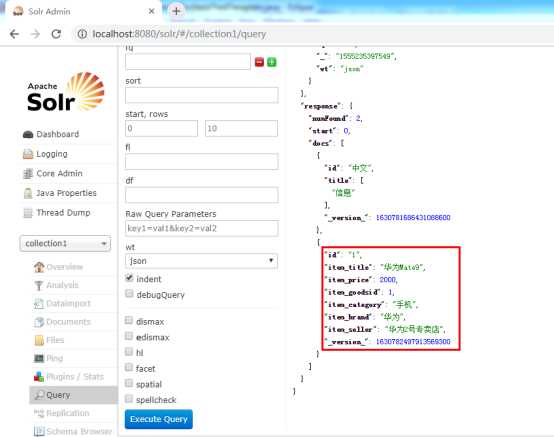This screenshot has height=437, width=554.
Task: Focus the rows input field showing 10
Action: click(x=241, y=128)
